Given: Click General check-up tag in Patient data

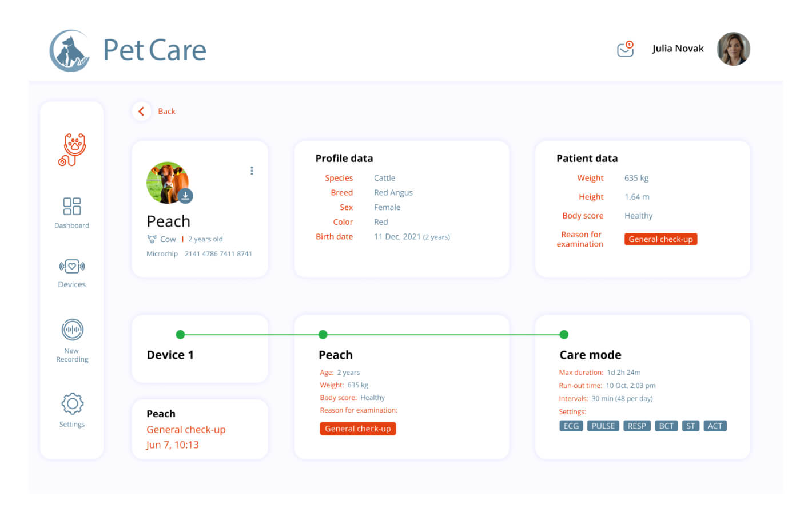Looking at the screenshot, I should pos(660,239).
